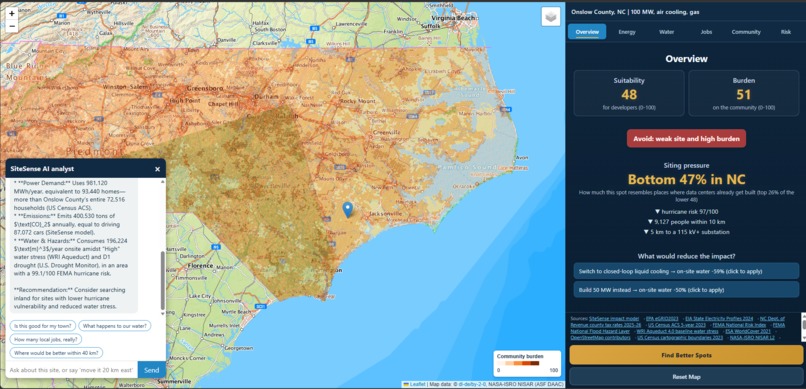Open the map layers control
The image size is (806, 389).
[x=551, y=17]
